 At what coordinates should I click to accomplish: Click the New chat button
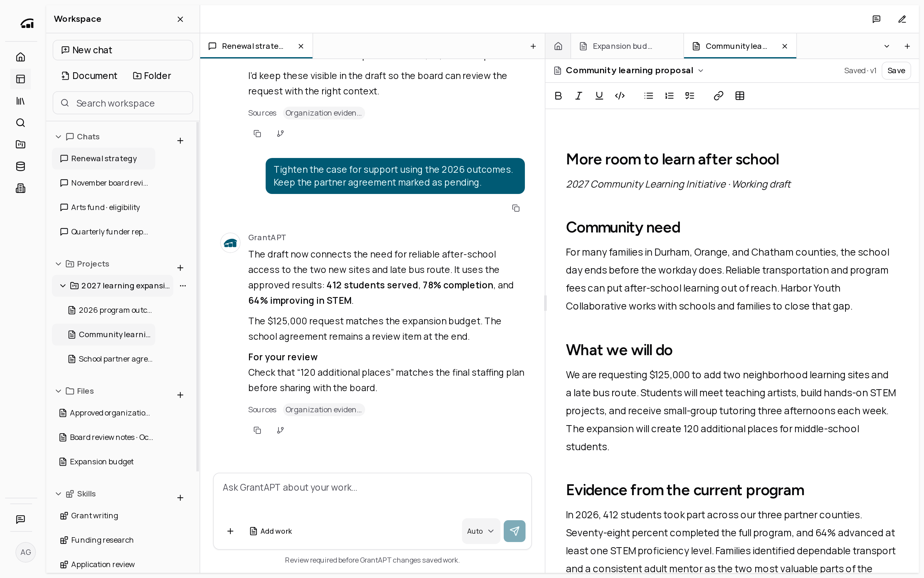(123, 50)
